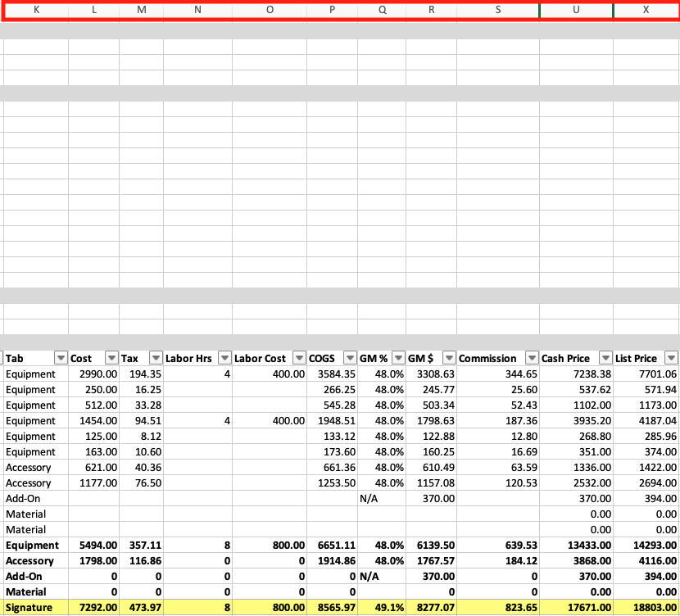The image size is (680, 616).
Task: Open the Cash Price filter dropdown
Action: [x=605, y=358]
